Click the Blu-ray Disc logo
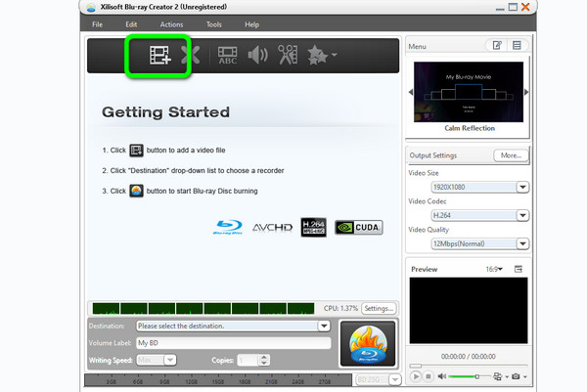587x392 pixels. tap(228, 227)
